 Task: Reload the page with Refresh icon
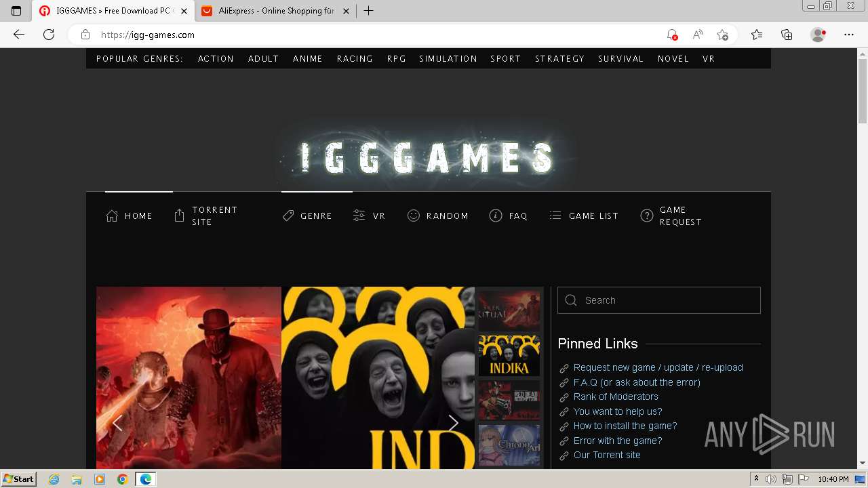[x=49, y=35]
